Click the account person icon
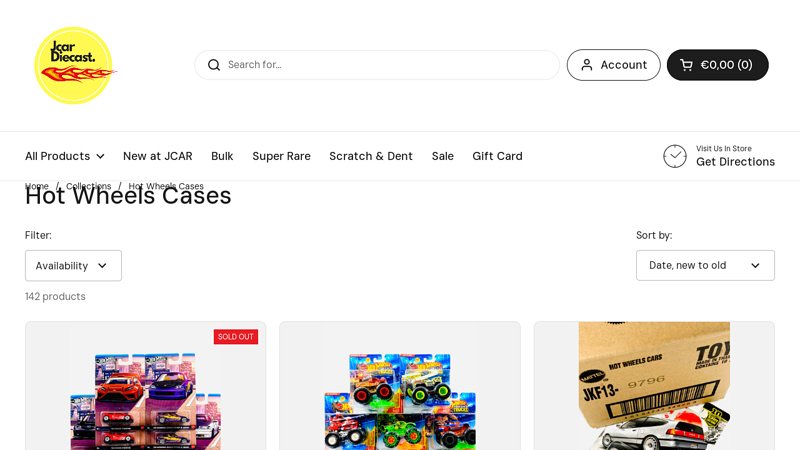 (x=587, y=65)
